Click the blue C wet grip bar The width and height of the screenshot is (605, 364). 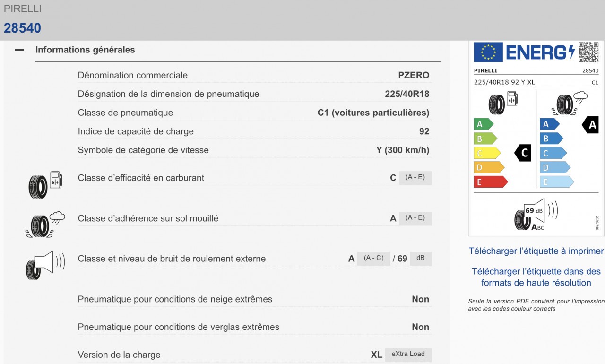(x=553, y=153)
